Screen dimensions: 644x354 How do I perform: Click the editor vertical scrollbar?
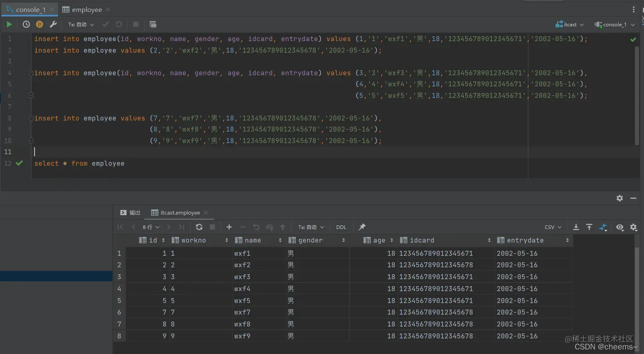(637, 96)
